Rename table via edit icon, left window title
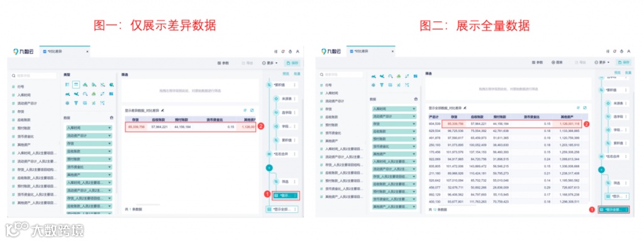This screenshot has height=242, width=644. 163,111
